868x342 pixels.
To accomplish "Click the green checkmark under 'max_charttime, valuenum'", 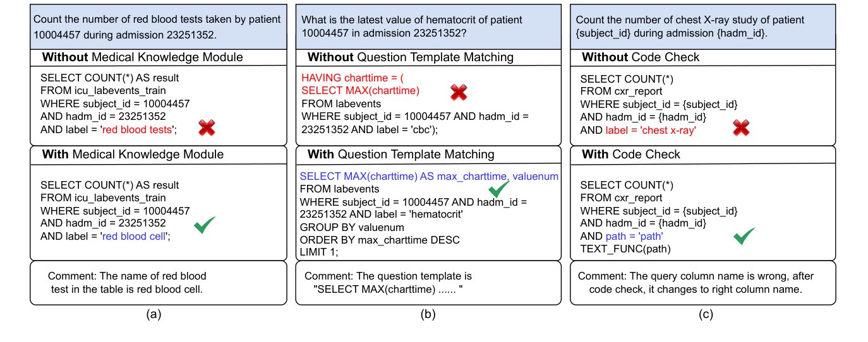I will [498, 189].
